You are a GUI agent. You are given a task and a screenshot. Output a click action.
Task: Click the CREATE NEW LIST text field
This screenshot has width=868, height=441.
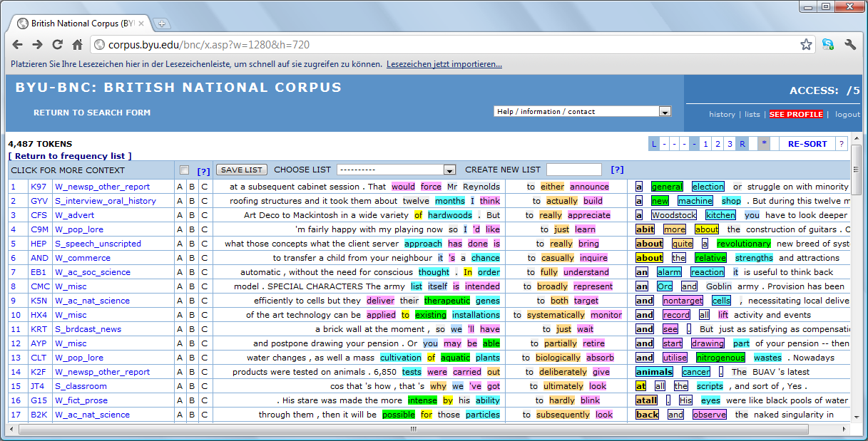click(574, 170)
